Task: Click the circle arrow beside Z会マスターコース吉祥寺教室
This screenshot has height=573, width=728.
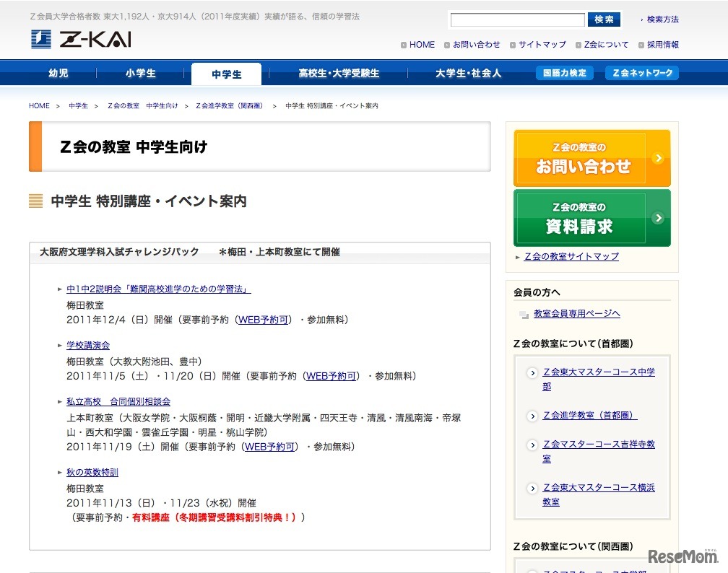Action: (532, 445)
